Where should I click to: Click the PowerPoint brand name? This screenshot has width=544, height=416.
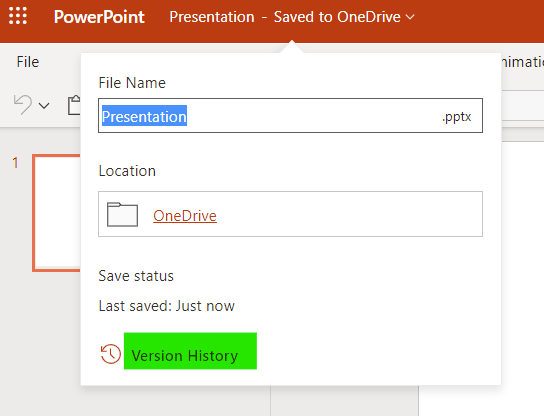(x=99, y=17)
